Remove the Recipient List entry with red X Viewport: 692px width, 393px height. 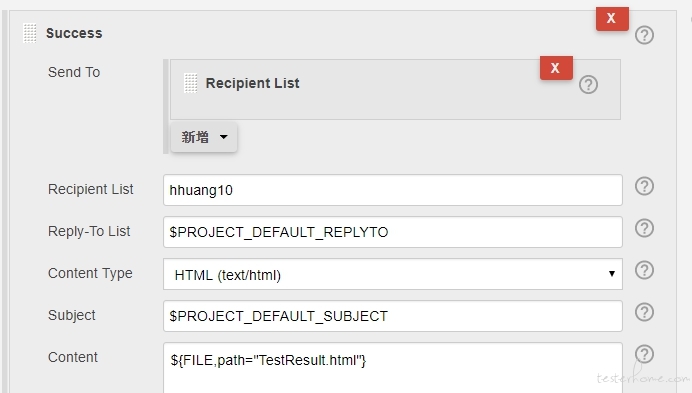click(x=556, y=68)
